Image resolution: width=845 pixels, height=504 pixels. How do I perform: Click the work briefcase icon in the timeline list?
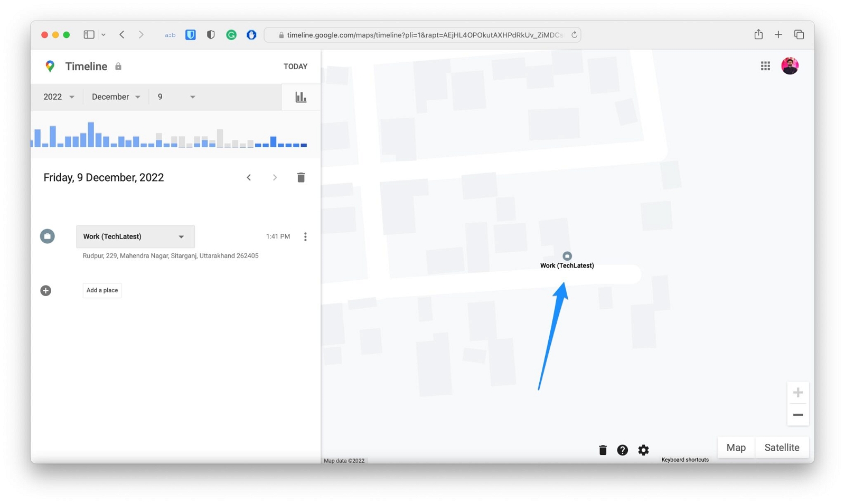pos(48,236)
